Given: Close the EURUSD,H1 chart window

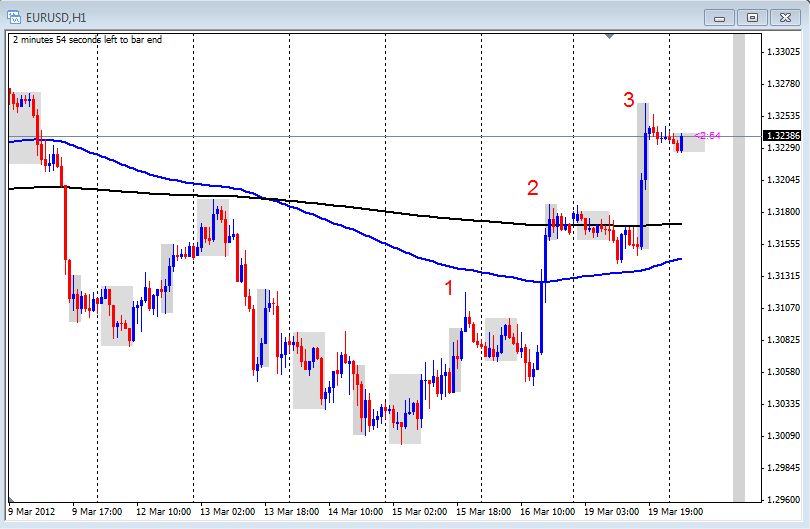Looking at the screenshot, I should tap(785, 18).
